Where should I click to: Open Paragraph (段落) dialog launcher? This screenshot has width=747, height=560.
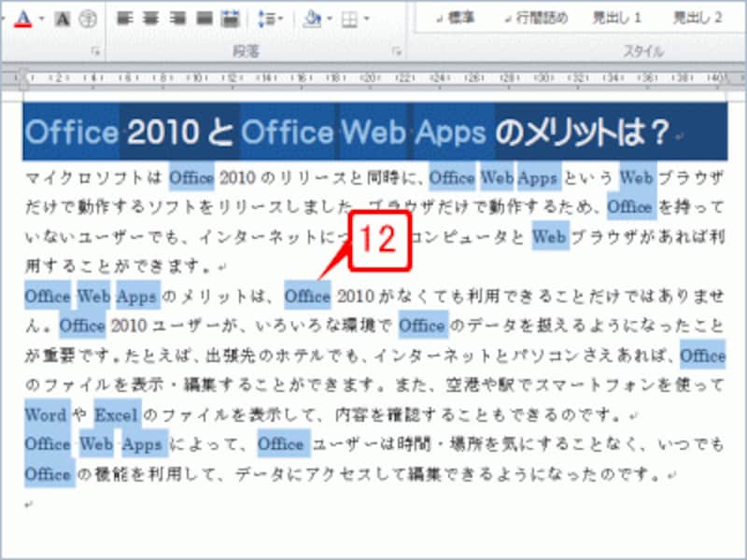(396, 51)
